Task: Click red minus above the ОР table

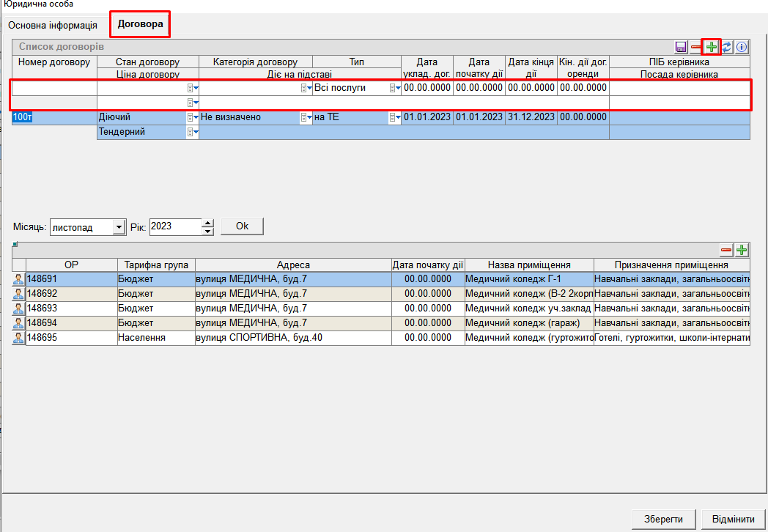Action: coord(726,250)
